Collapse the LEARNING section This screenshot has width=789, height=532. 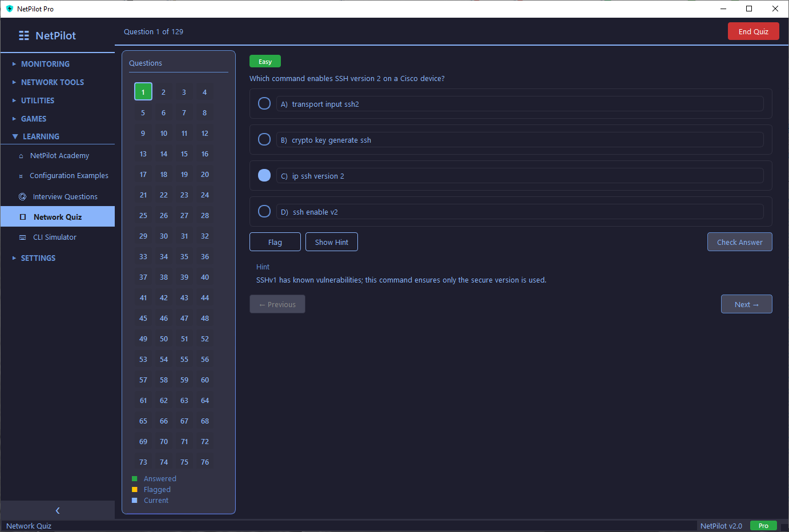41,136
